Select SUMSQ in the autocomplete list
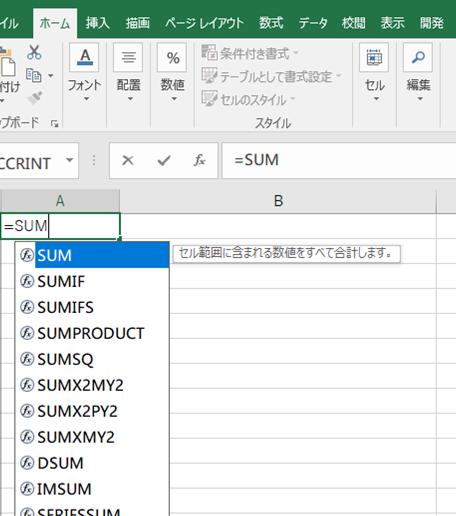This screenshot has height=516, width=456. (92, 359)
